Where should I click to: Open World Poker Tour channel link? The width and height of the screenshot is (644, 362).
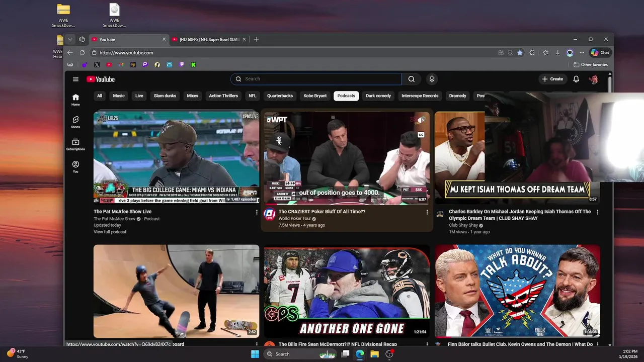click(295, 219)
